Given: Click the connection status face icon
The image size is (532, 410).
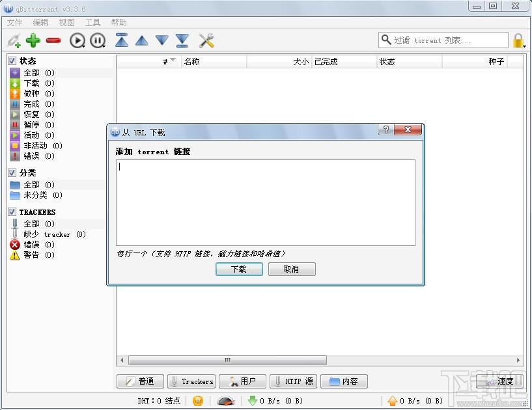Looking at the screenshot, I should (x=198, y=400).
